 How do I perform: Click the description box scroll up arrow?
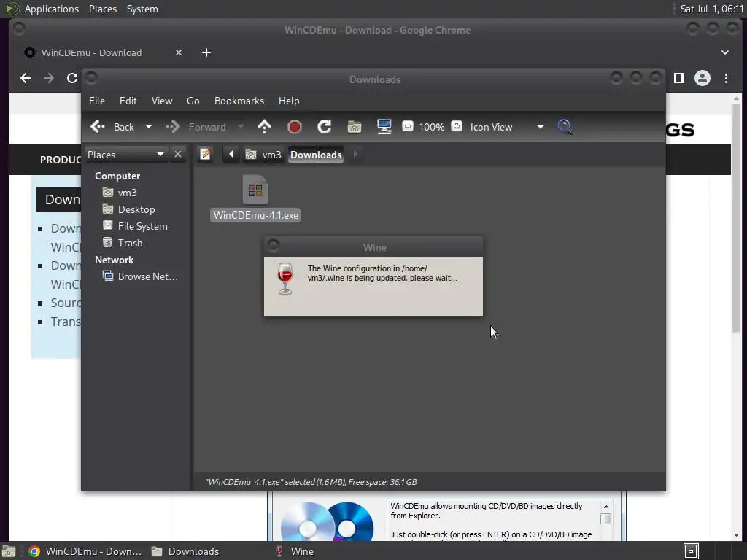[606, 507]
